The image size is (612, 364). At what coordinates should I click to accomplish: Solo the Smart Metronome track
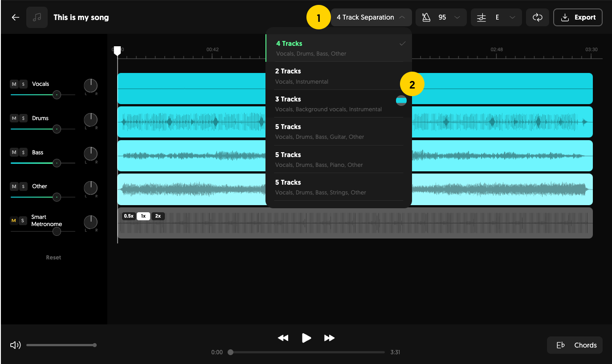(x=23, y=221)
